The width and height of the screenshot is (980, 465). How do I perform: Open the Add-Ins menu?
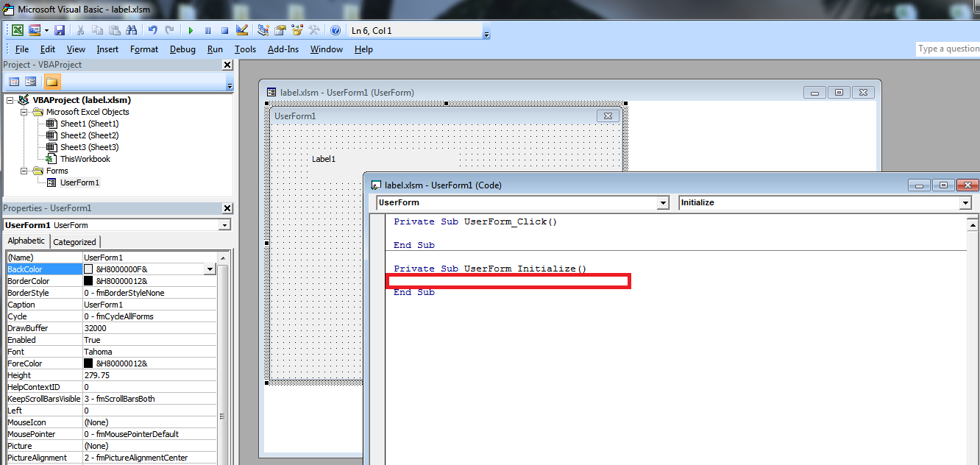coord(283,49)
